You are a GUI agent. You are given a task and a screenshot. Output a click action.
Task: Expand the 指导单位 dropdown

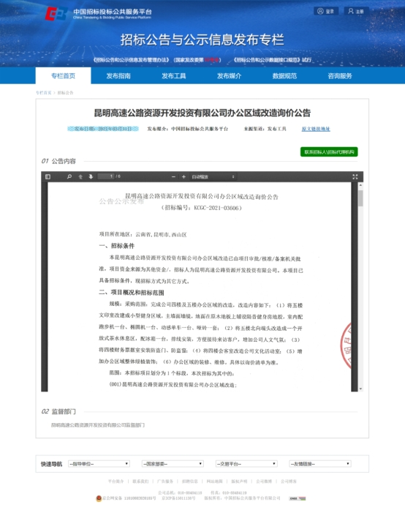pyautogui.click(x=99, y=464)
